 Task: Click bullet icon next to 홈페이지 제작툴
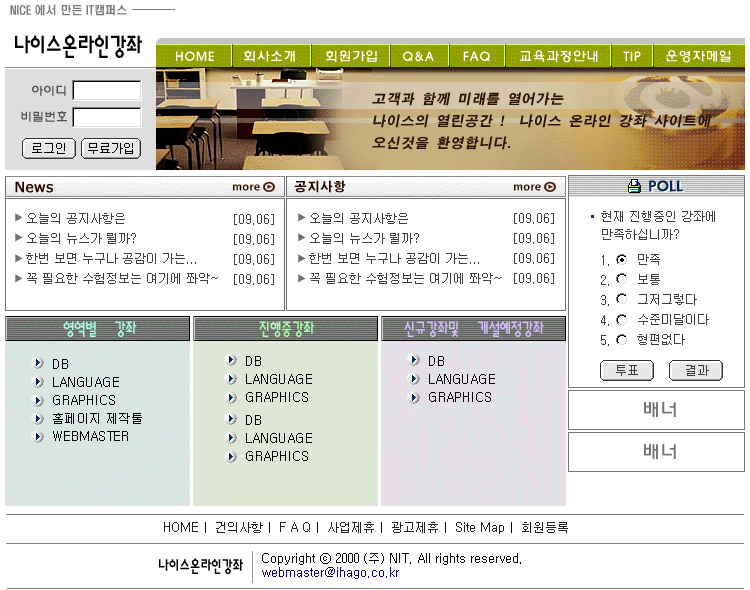(x=38, y=418)
